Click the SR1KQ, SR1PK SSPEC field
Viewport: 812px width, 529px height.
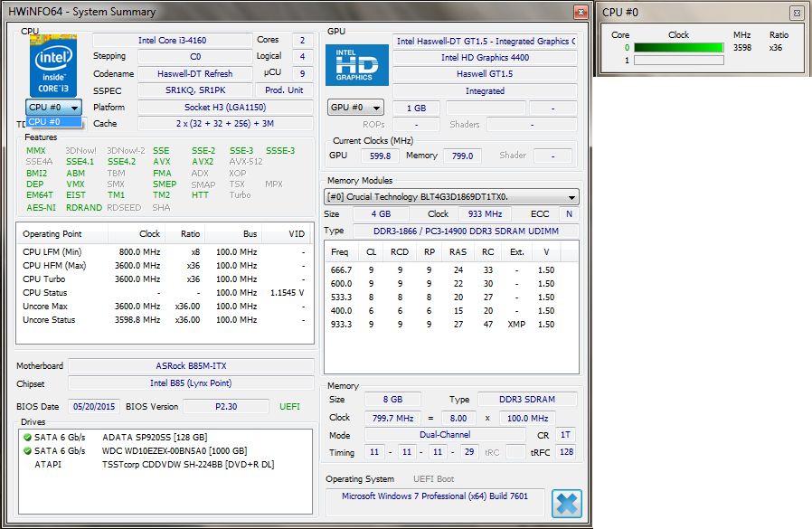194,90
